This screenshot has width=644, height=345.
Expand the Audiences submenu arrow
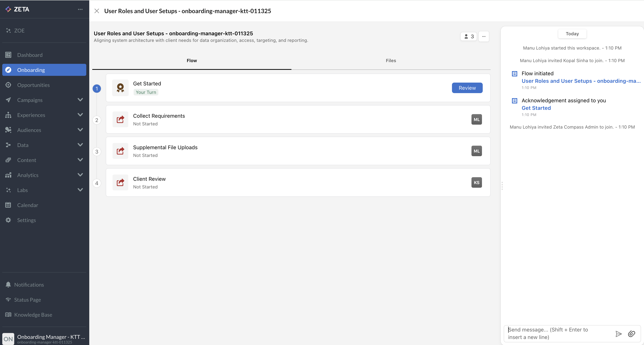[x=80, y=130]
